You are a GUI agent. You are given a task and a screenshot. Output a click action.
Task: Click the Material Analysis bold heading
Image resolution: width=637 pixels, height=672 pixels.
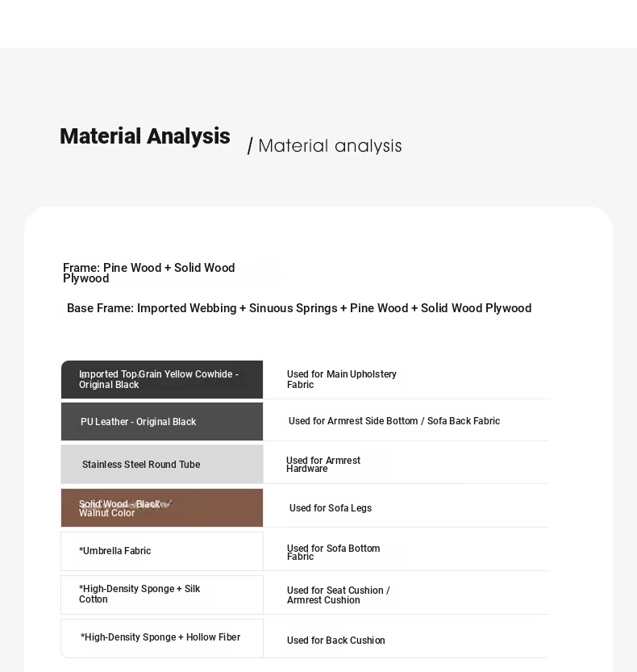tap(145, 136)
